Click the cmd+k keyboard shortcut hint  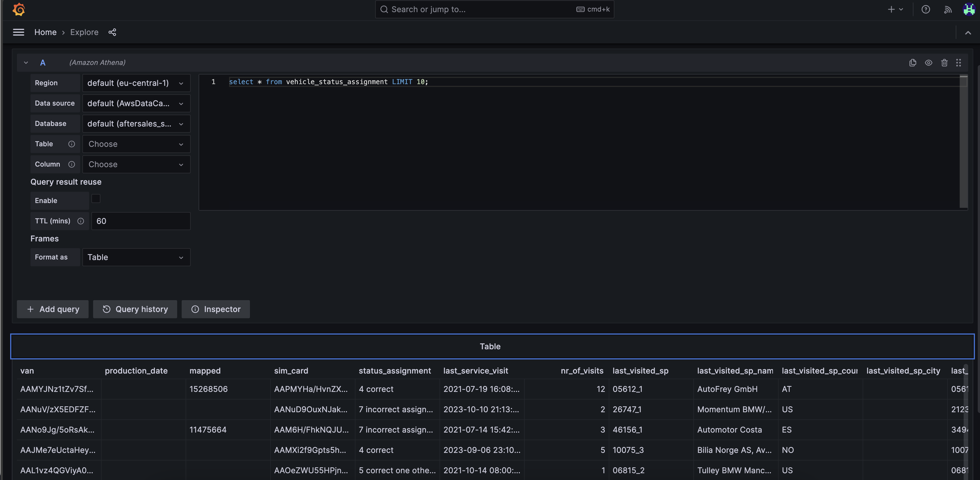click(x=593, y=10)
